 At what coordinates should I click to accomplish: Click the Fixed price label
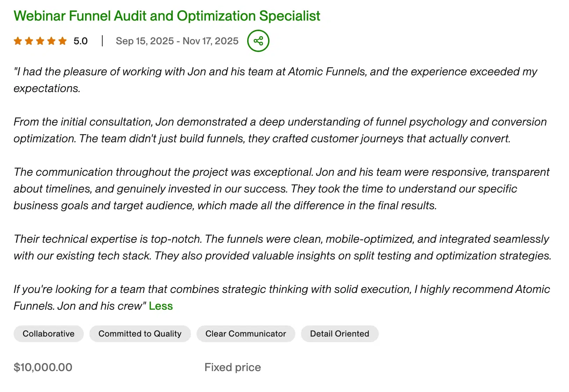coord(232,367)
